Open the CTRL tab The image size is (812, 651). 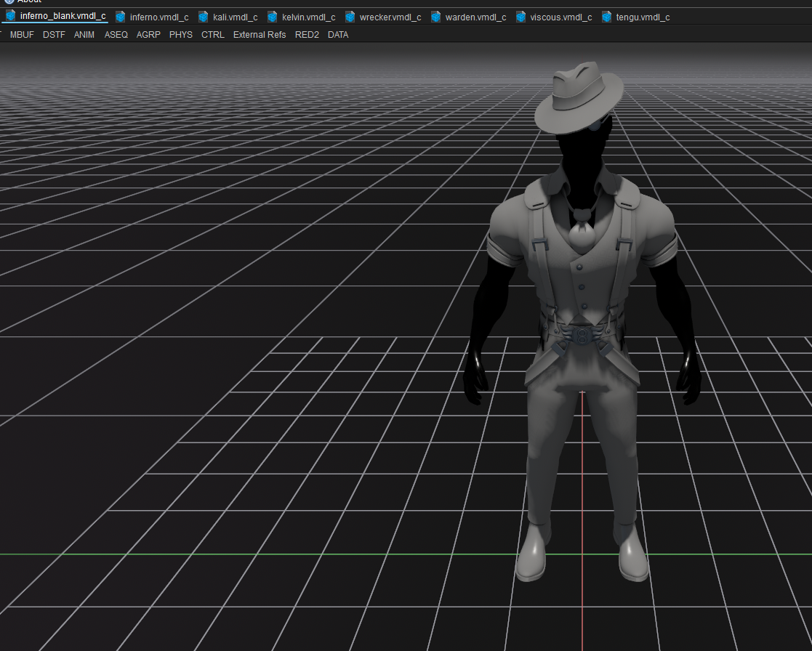click(x=213, y=35)
